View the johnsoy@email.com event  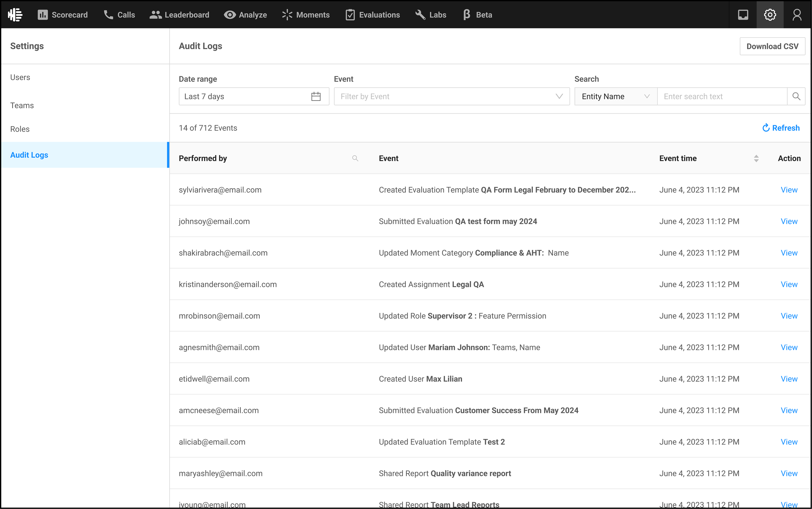pyautogui.click(x=789, y=222)
